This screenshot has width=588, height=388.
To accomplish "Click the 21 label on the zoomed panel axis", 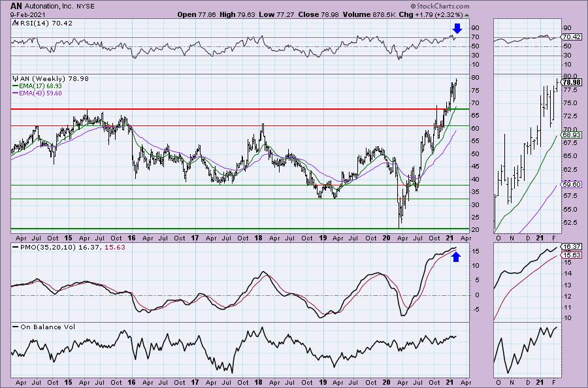I will click(x=540, y=238).
